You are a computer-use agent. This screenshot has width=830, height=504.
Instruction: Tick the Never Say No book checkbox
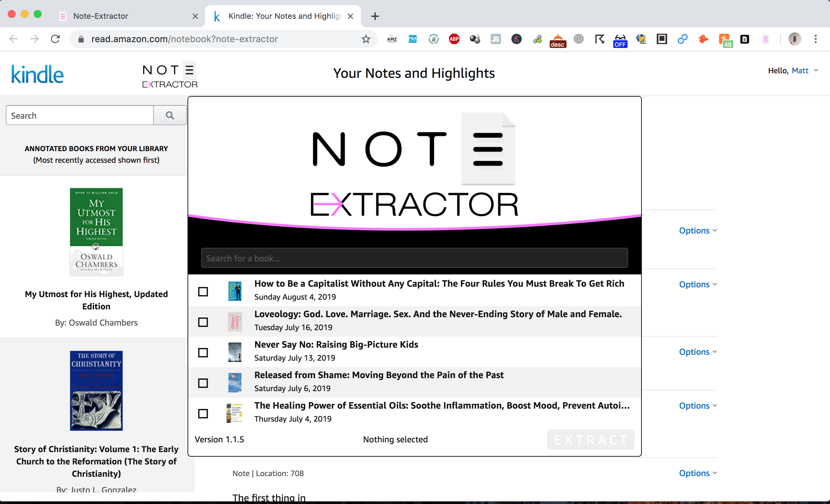coord(203,352)
